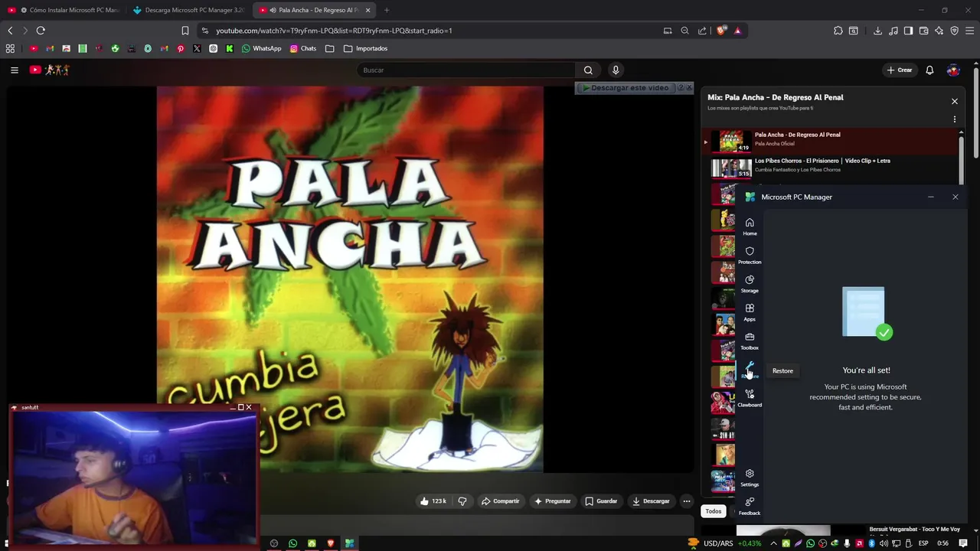
Task: Start voice search with microphone icon
Action: [x=616, y=70]
